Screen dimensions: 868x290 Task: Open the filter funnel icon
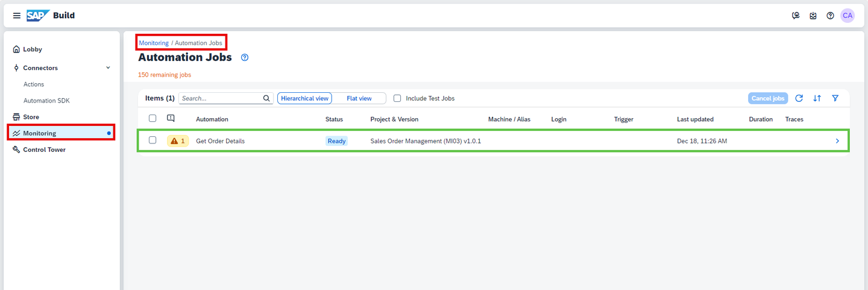pyautogui.click(x=835, y=98)
